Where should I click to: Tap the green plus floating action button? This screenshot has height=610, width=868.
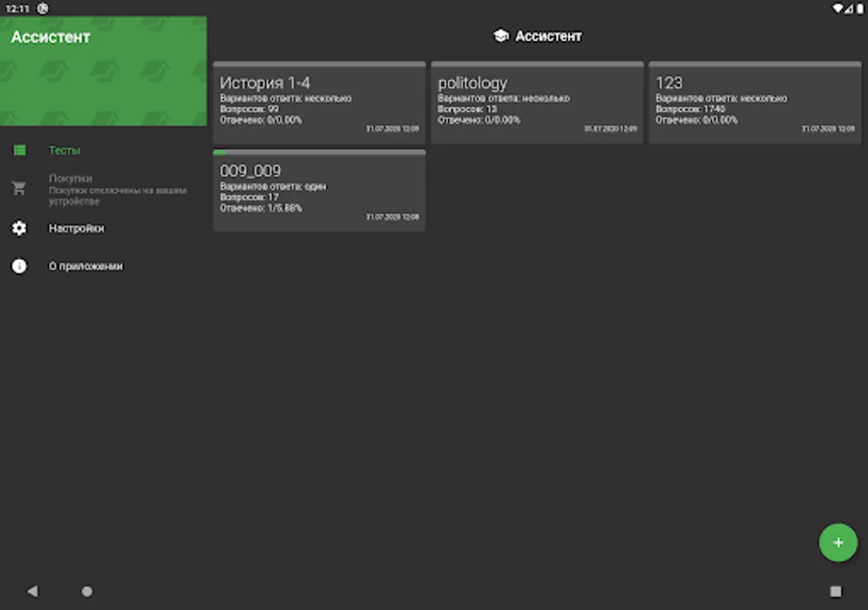(838, 542)
